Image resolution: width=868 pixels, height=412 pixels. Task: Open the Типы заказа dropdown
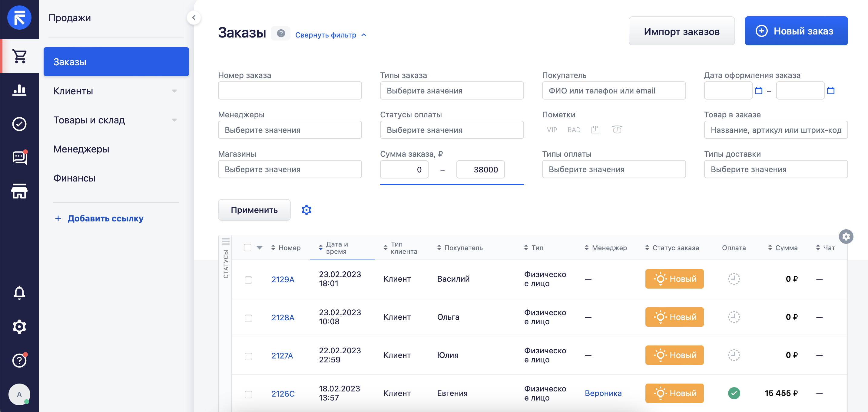pos(452,90)
